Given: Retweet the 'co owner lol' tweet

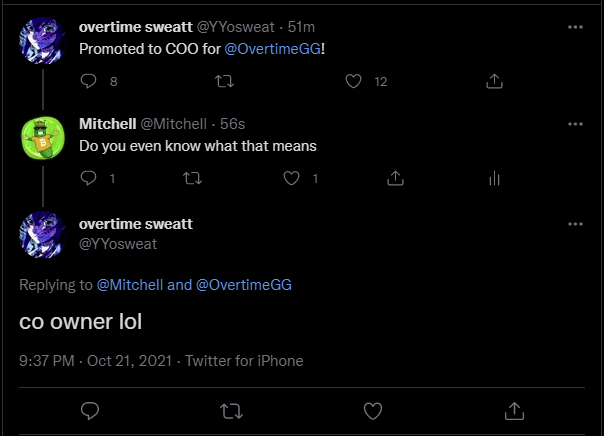Looking at the screenshot, I should [231, 410].
